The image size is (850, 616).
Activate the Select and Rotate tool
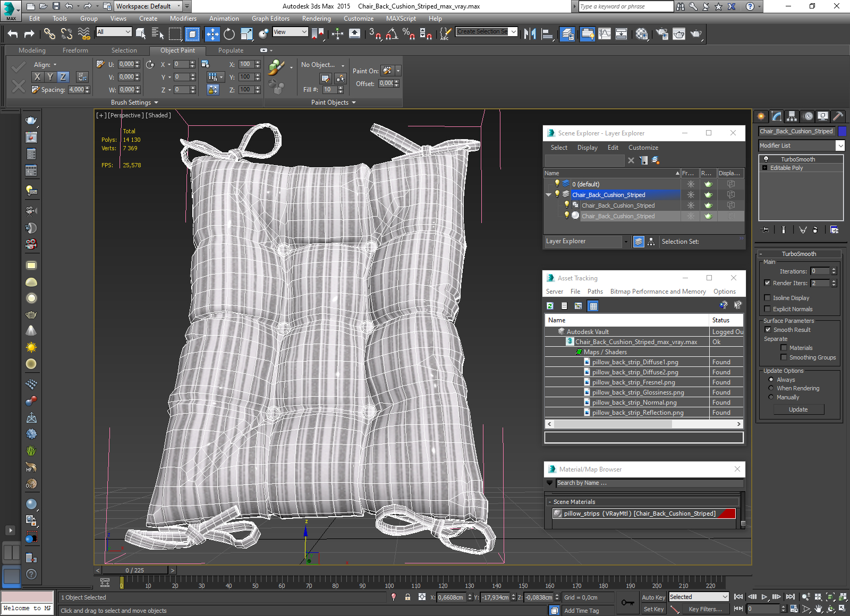click(x=229, y=34)
